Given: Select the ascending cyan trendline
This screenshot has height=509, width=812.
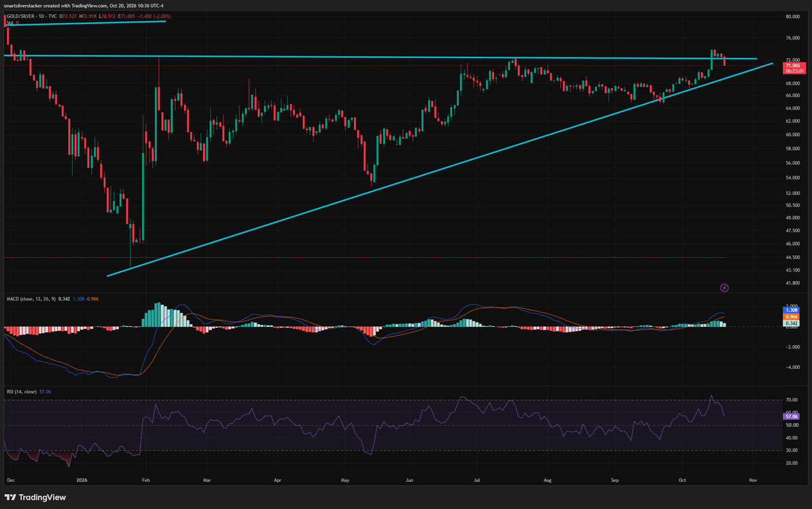Looking at the screenshot, I should 440,170.
